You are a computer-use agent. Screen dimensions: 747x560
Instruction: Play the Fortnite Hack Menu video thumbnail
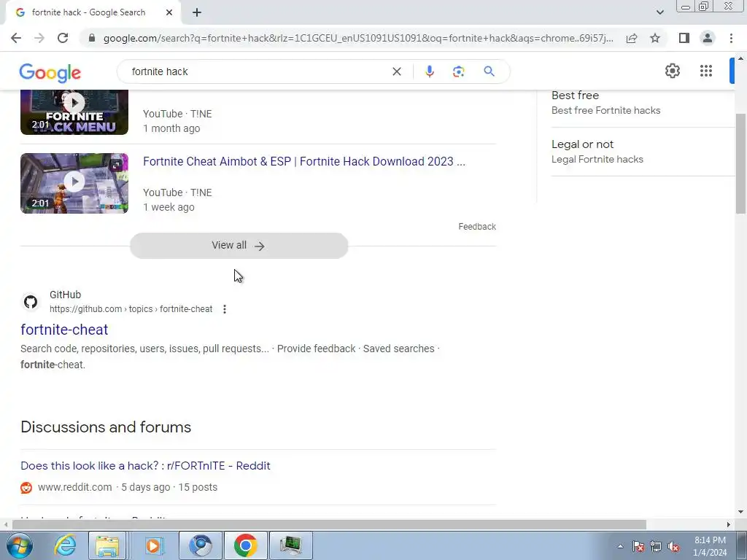coord(74,112)
